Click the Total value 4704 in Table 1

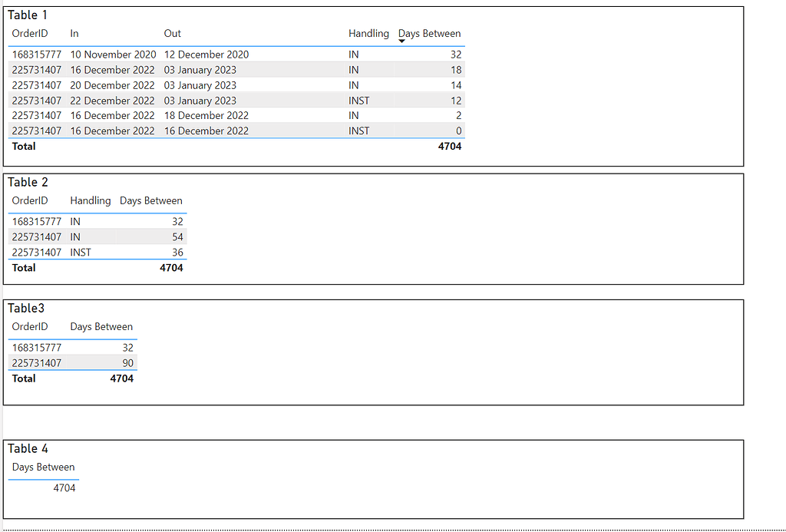click(451, 146)
